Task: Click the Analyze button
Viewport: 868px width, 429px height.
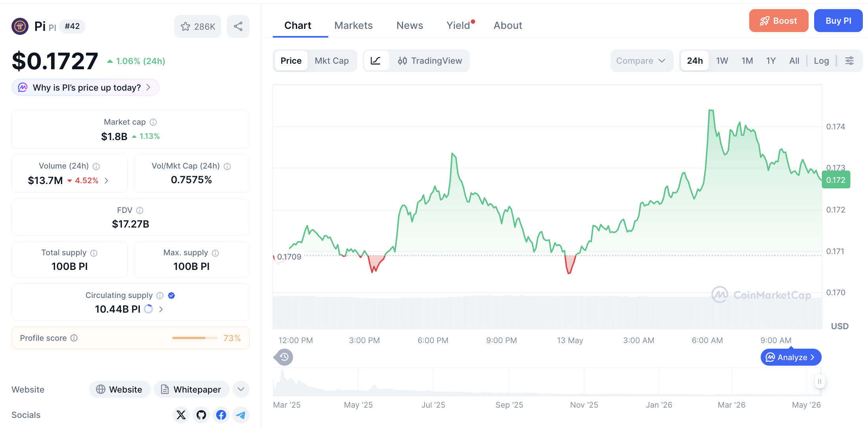Action: coord(791,357)
